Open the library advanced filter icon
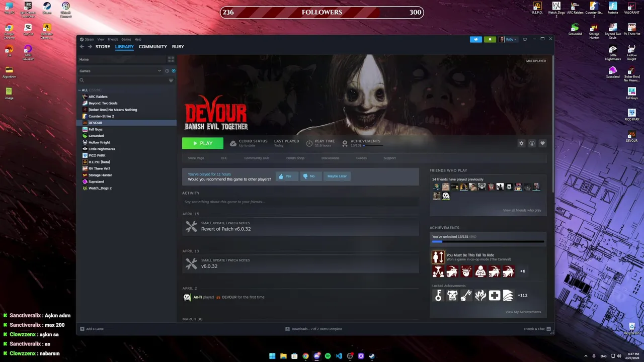Image resolution: width=644 pixels, height=362 pixels. click(x=171, y=80)
